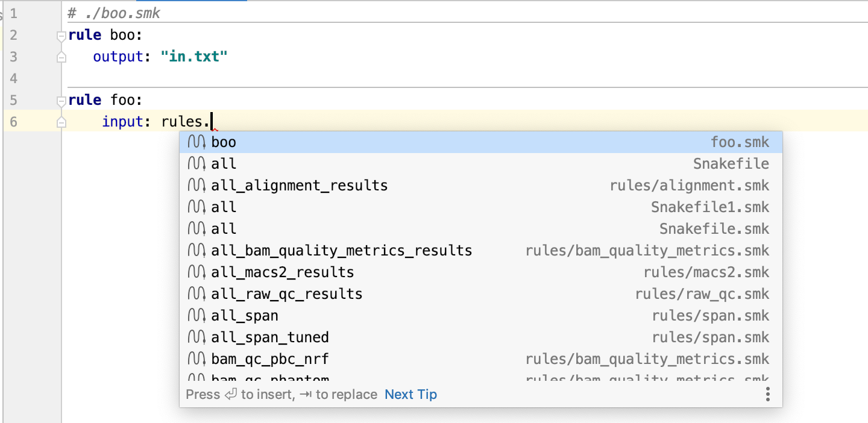Click line number 4 in the gutter
868x423 pixels.
click(13, 78)
